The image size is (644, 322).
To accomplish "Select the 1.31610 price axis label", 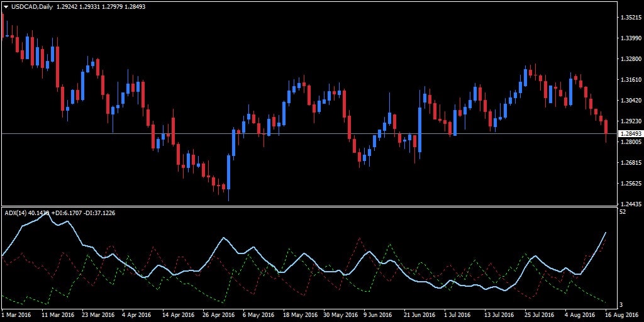I will click(631, 80).
